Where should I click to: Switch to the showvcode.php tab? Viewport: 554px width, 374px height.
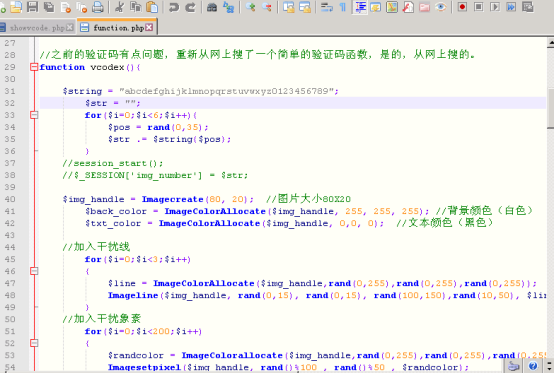click(x=37, y=28)
